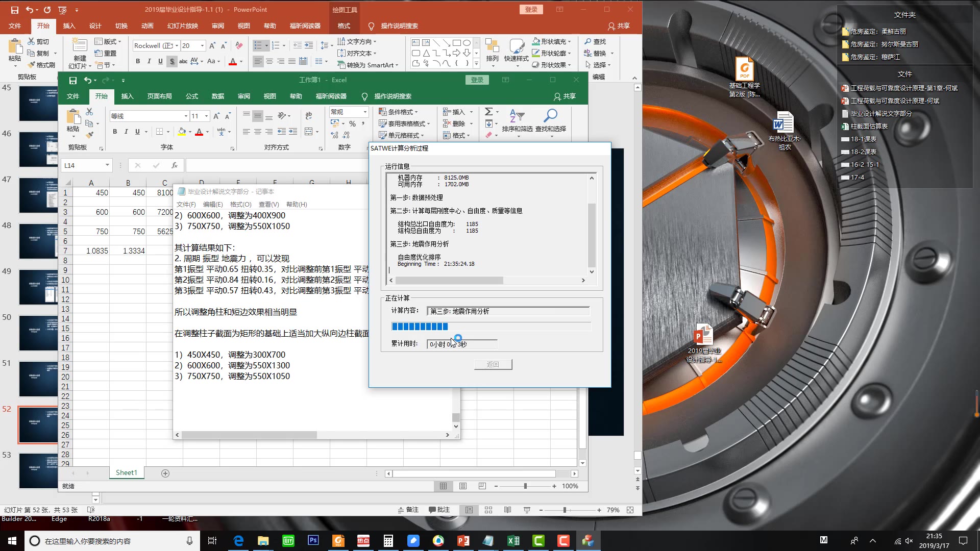Click Excel Sort and Filter icon

517,116
